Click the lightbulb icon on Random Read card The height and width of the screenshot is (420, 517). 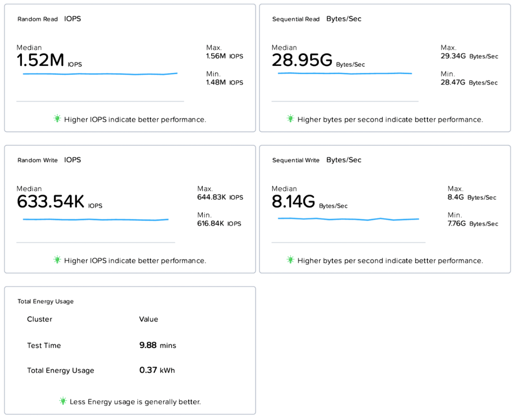pos(57,119)
